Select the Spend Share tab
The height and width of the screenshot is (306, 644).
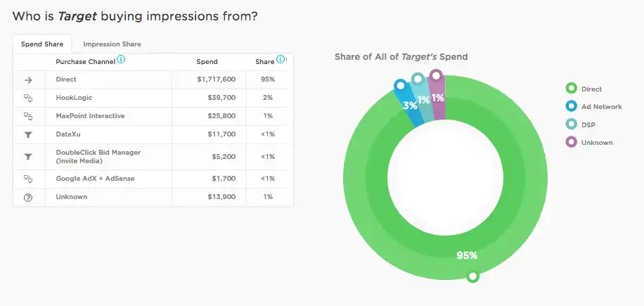point(42,44)
